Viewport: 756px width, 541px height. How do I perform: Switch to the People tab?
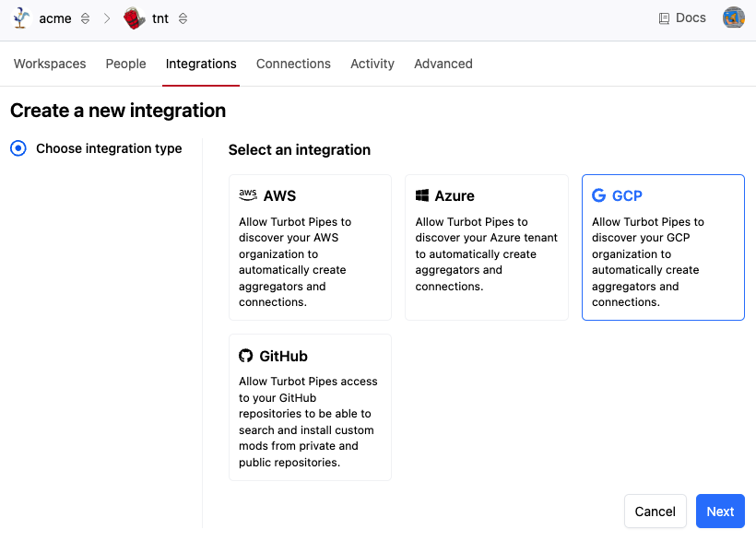pyautogui.click(x=126, y=64)
